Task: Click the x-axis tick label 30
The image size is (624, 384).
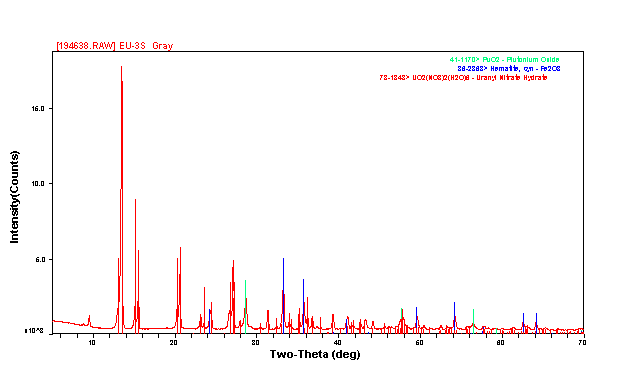Action: 255,343
